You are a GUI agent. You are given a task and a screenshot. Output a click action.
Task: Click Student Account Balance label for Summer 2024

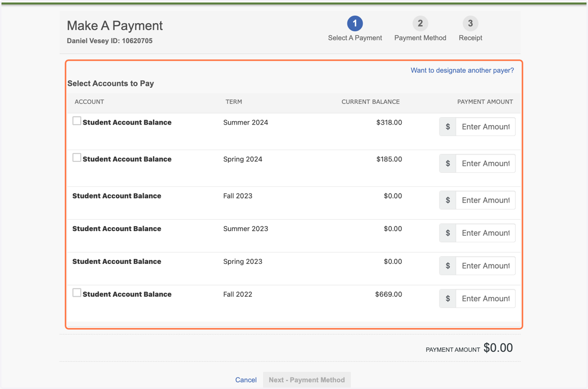127,123
